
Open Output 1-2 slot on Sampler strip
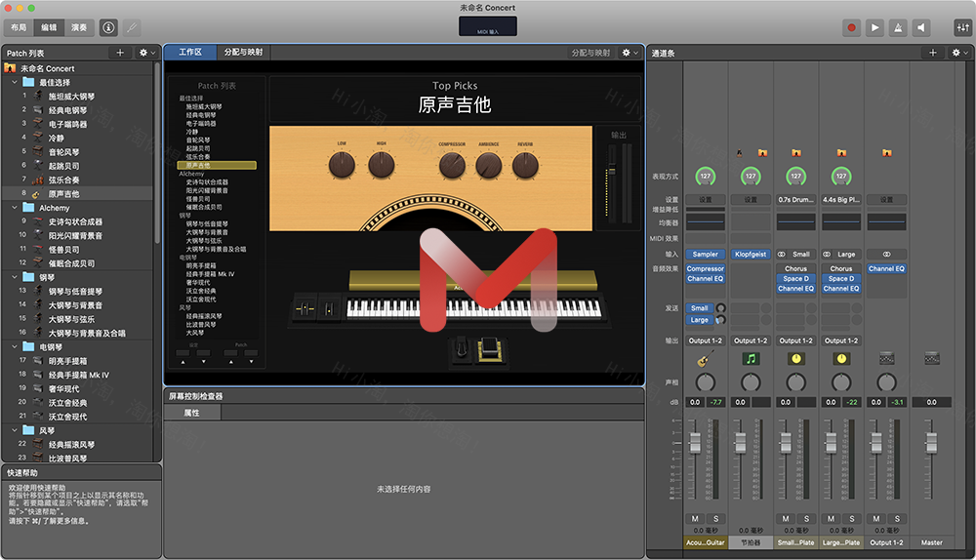pyautogui.click(x=706, y=340)
